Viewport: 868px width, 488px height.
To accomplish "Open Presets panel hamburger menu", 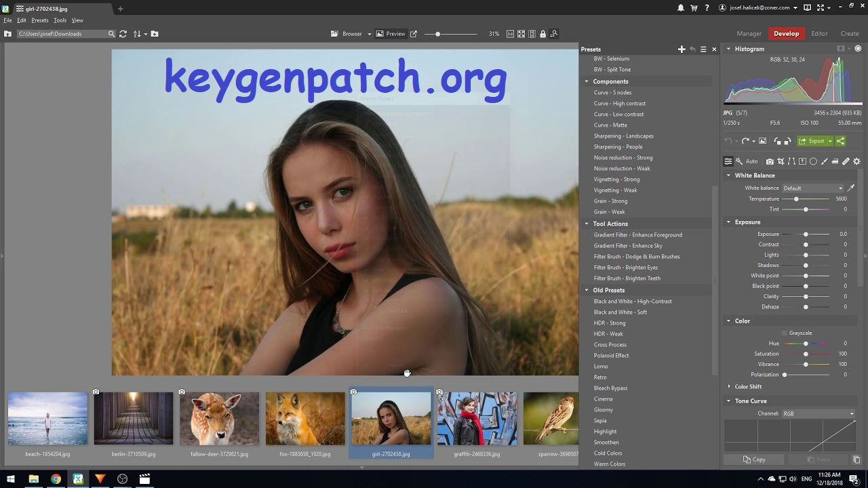I will point(703,49).
